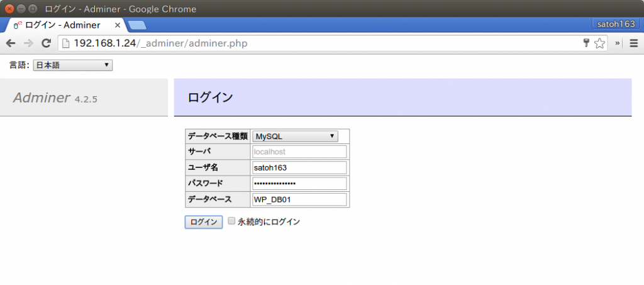This screenshot has width=644, height=285.
Task: Click the browser forward arrow
Action: [x=28, y=43]
